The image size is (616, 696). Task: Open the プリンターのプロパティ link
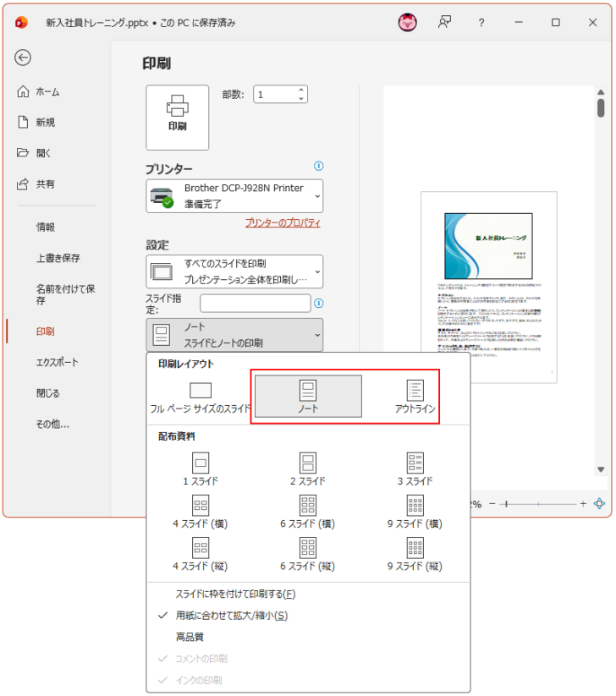pos(283,223)
